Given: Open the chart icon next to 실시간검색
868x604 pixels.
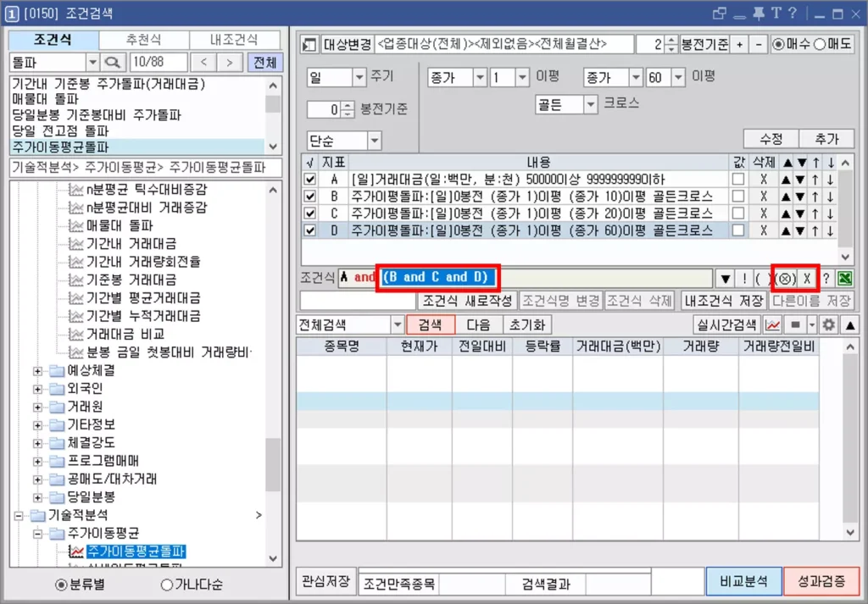Looking at the screenshot, I should 772,324.
